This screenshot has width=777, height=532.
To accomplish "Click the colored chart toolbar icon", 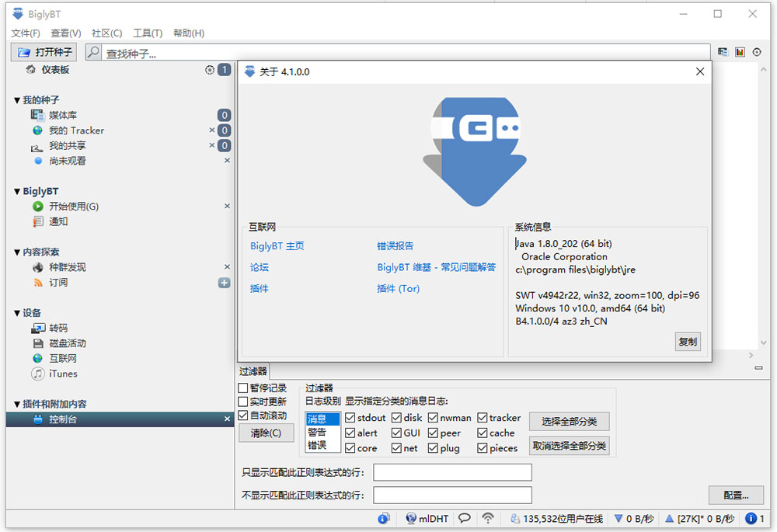I will 740,52.
